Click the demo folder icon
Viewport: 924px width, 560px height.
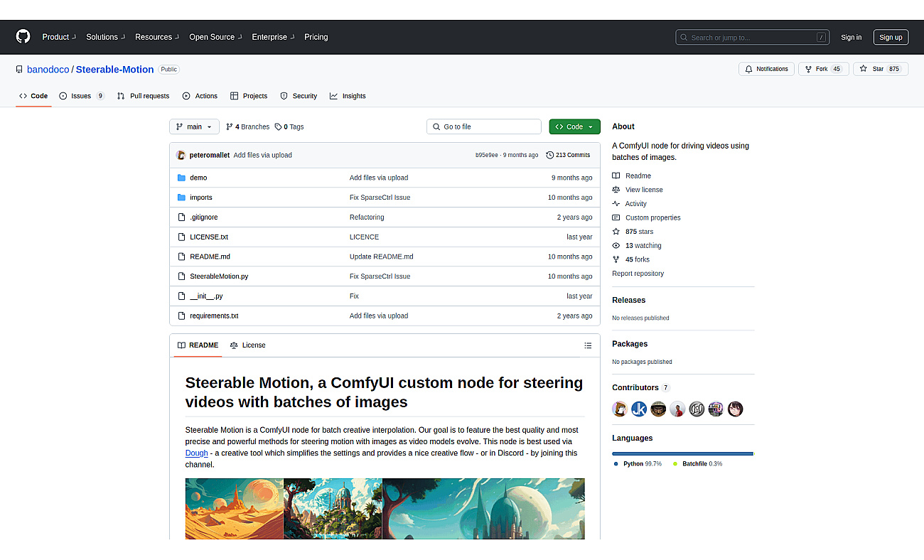(181, 178)
